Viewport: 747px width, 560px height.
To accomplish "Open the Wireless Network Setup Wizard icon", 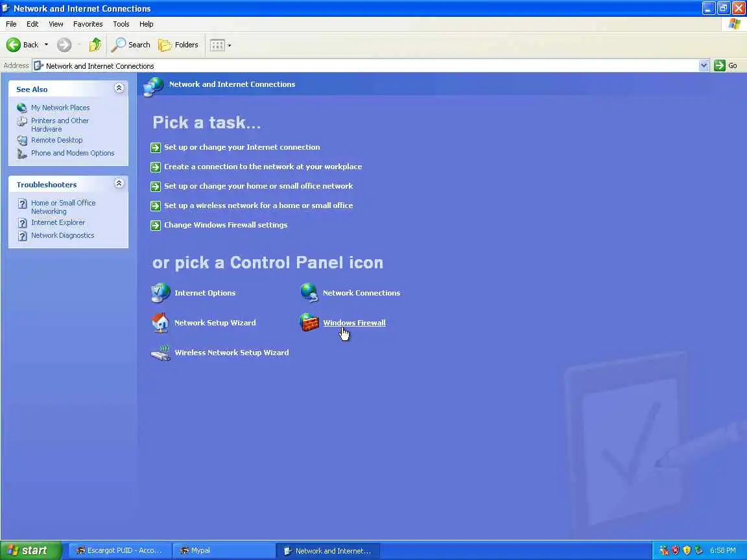I will (161, 353).
